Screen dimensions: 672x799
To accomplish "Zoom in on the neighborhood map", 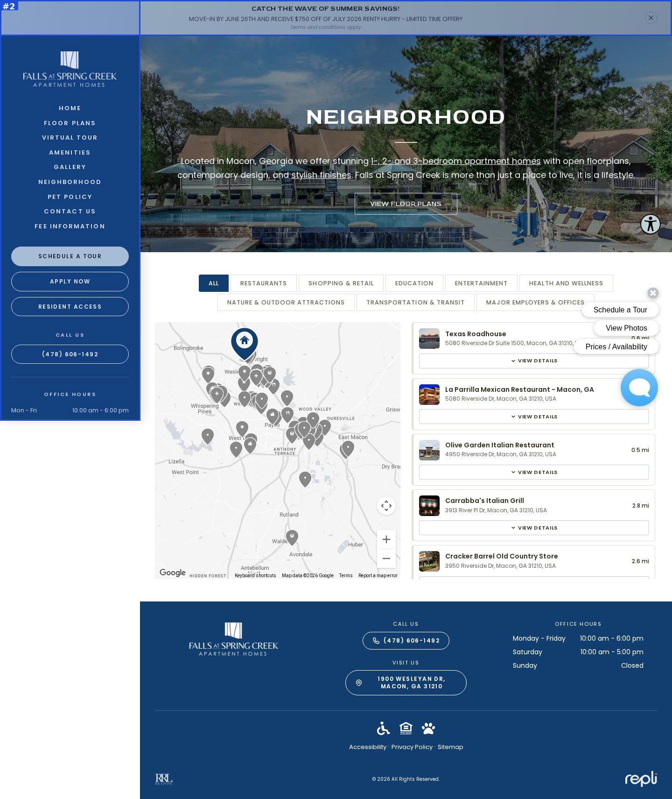I will [x=386, y=540].
